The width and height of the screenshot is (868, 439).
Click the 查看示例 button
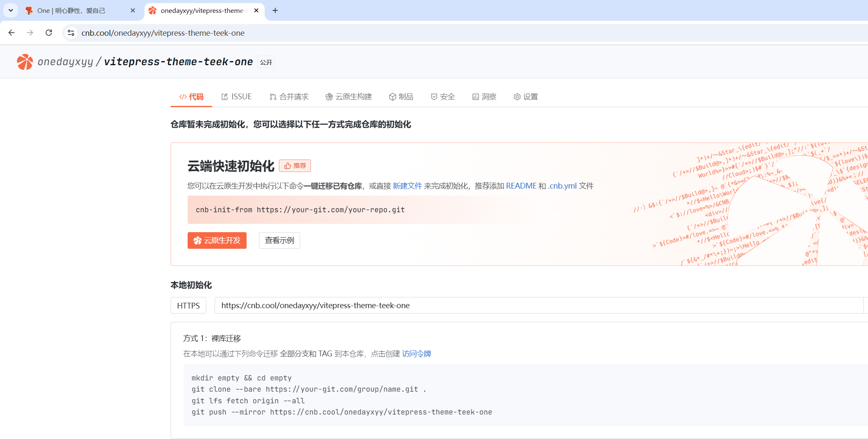click(x=279, y=240)
